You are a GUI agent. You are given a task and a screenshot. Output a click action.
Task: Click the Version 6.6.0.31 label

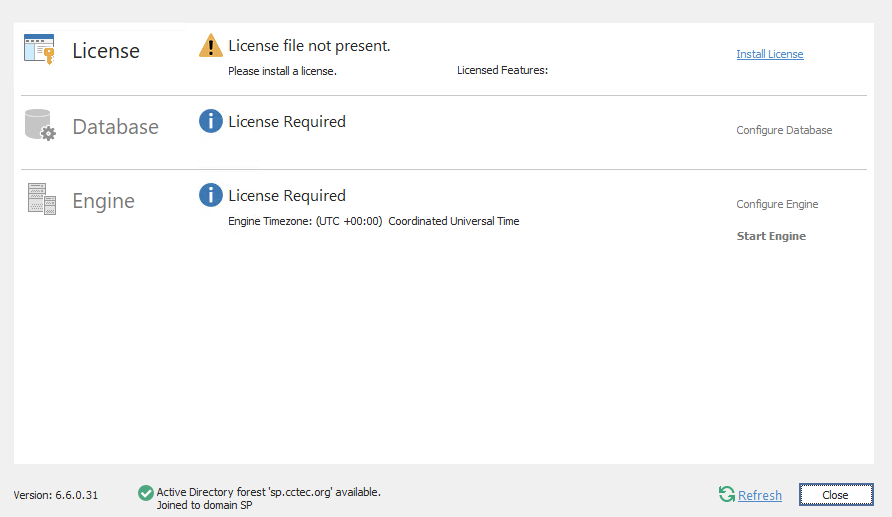coord(56,495)
